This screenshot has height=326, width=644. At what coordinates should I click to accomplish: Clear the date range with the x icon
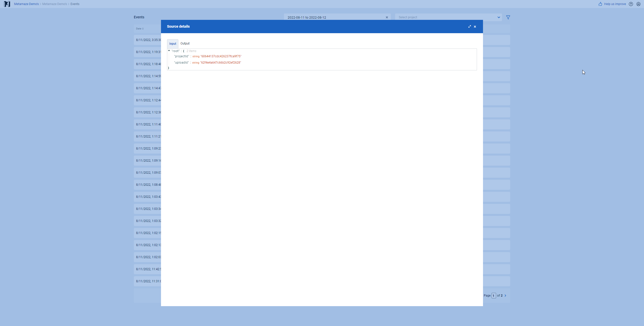point(387,17)
